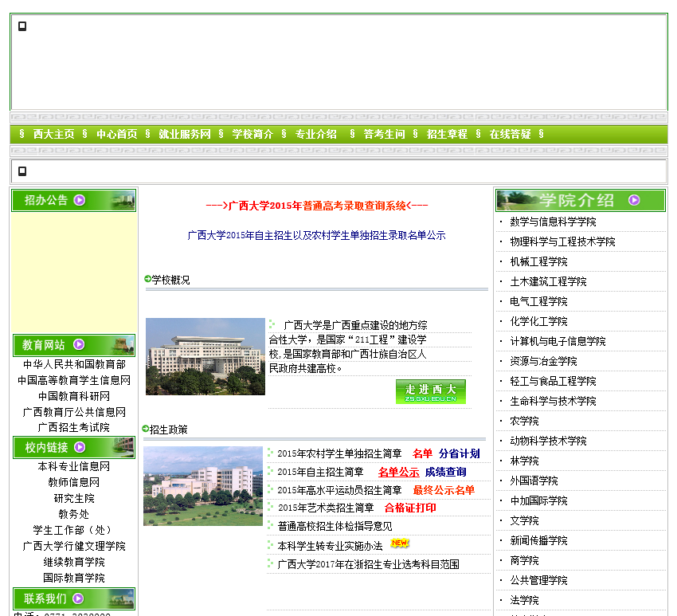Select 物理科学与工程技术学院 in college list

(x=562, y=241)
